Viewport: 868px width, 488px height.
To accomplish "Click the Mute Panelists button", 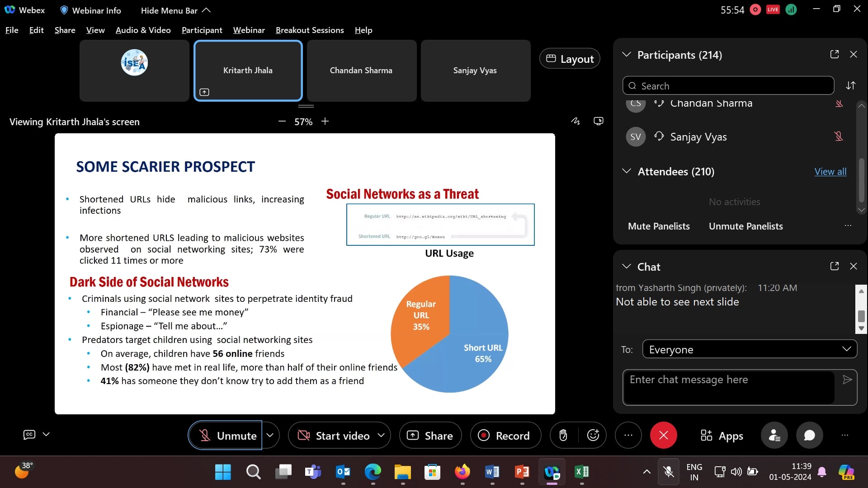I will pyautogui.click(x=659, y=226).
